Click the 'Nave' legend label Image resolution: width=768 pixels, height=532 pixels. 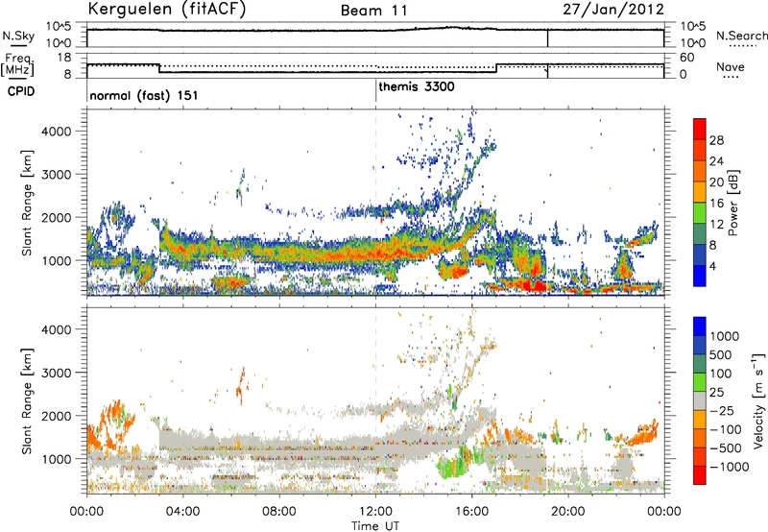[731, 66]
